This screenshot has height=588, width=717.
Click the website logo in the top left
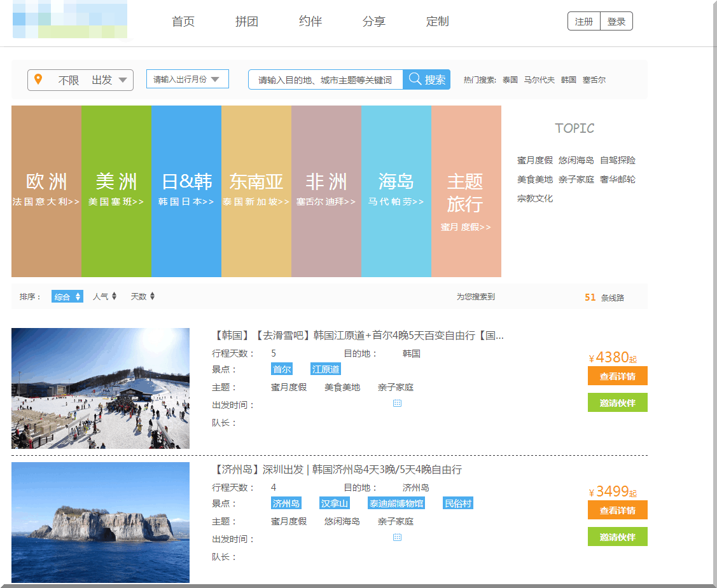click(70, 20)
